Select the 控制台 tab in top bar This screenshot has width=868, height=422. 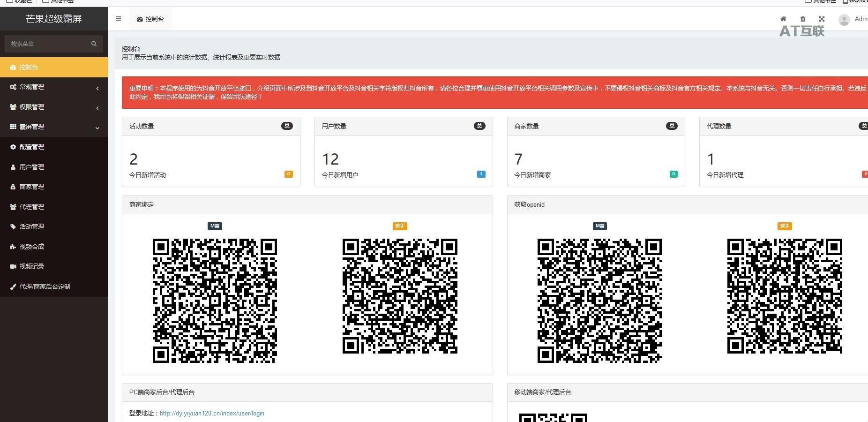coord(150,19)
